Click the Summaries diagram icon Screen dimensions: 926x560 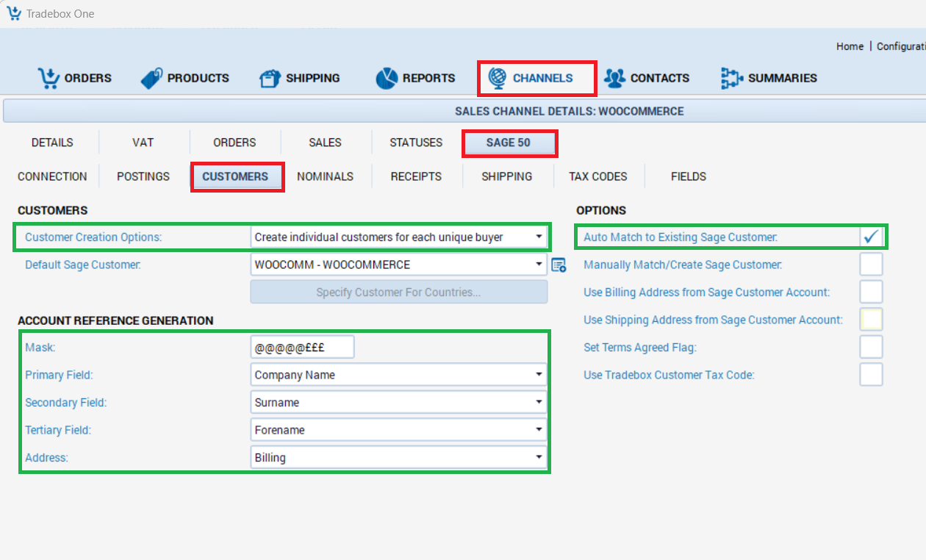pyautogui.click(x=731, y=78)
